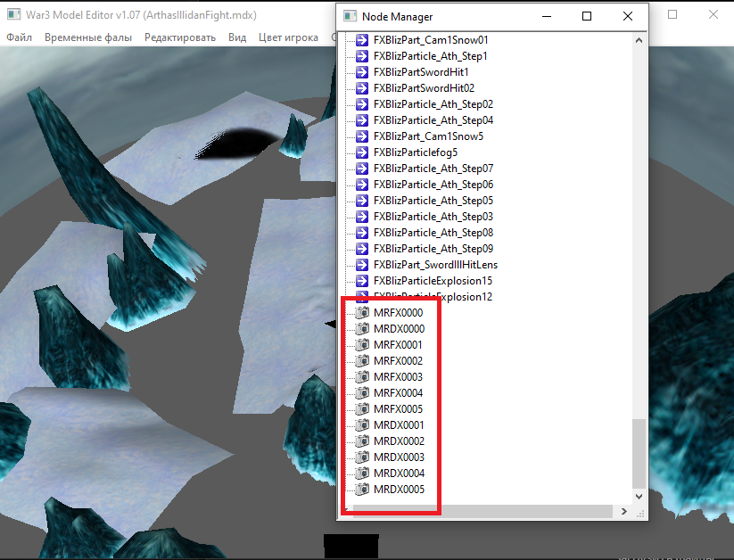Image resolution: width=734 pixels, height=560 pixels.
Task: Click the Node Manager scroll right arrow
Action: 624,511
